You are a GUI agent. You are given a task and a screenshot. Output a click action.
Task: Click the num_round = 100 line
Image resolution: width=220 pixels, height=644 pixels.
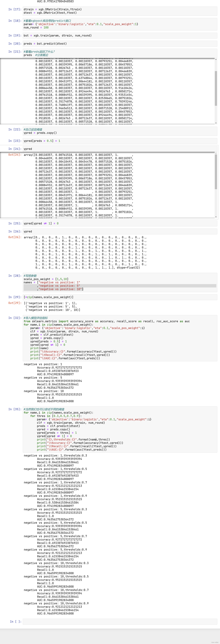click(x=36, y=28)
